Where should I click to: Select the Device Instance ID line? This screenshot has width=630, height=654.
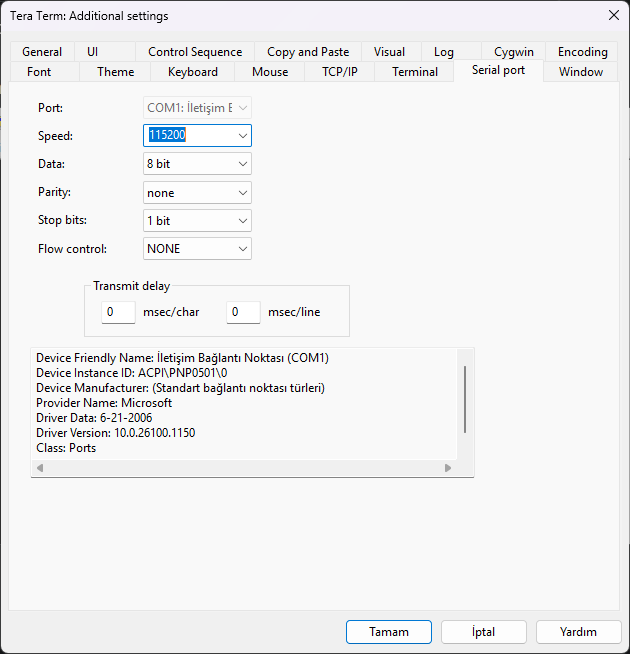pyautogui.click(x=131, y=373)
